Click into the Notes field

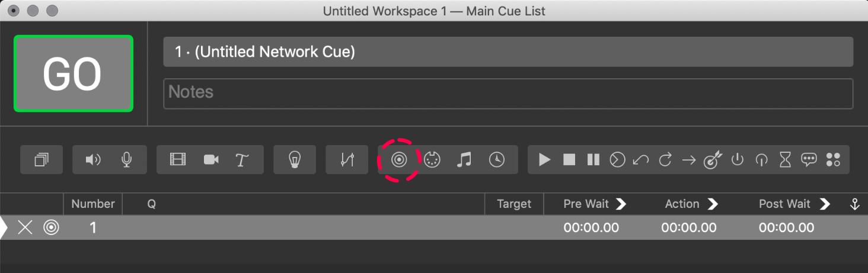click(x=508, y=94)
